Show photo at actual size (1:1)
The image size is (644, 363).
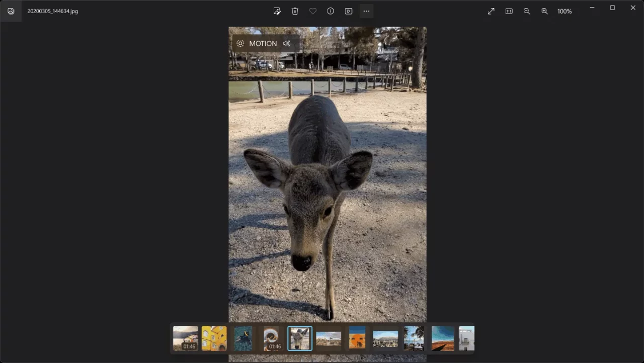[509, 11]
